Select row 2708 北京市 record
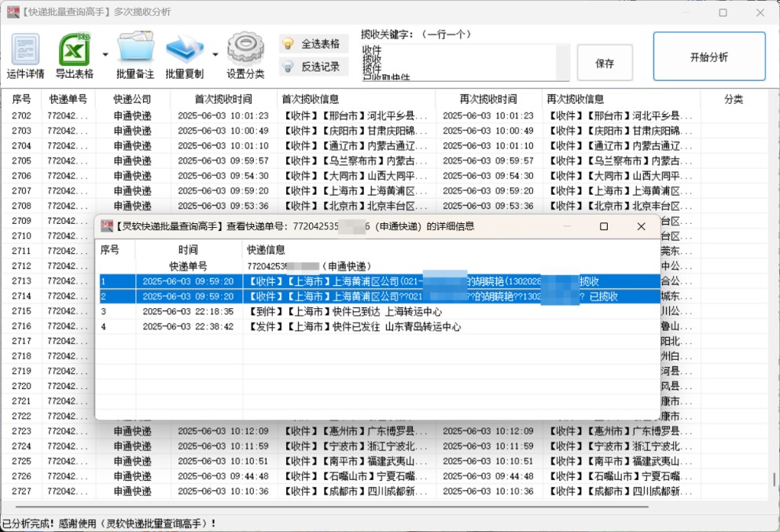This screenshot has height=532, width=780. click(x=384, y=206)
